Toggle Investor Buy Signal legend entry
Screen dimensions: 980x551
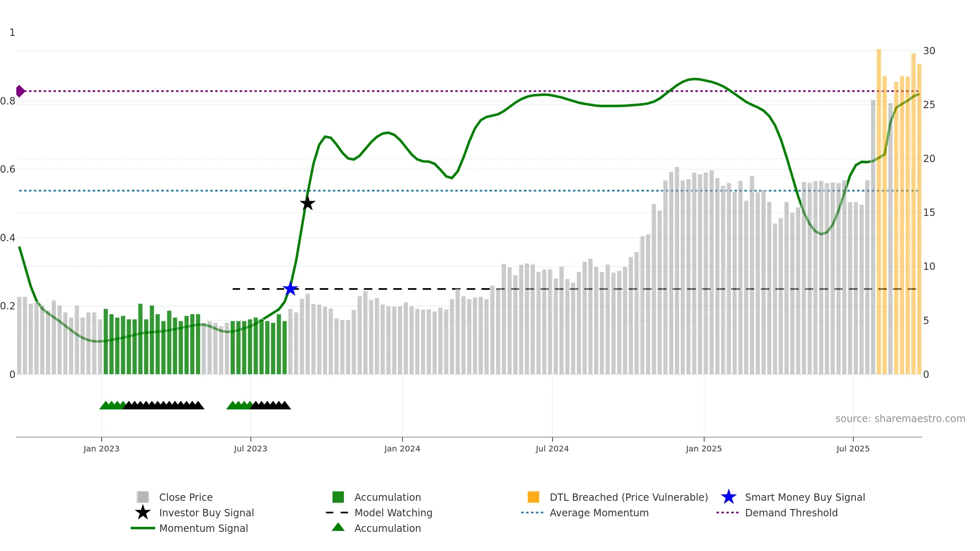[194, 513]
